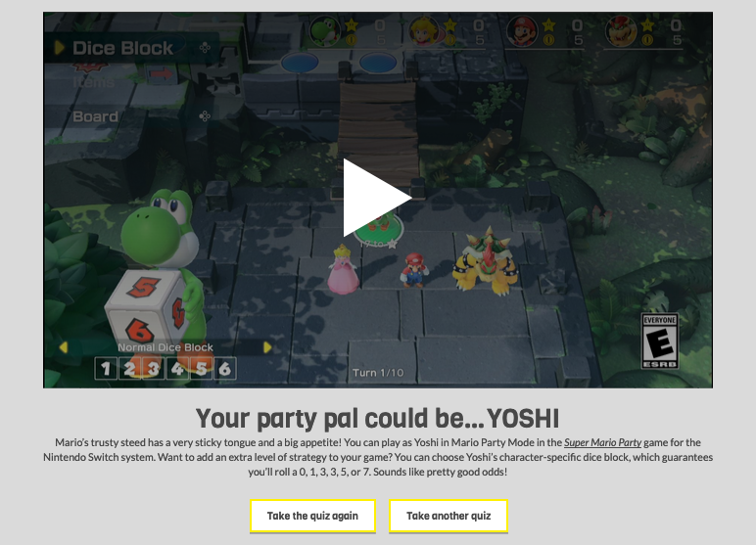Click the Turn 1/10 text
Image resolution: width=756 pixels, height=545 pixels.
tap(378, 373)
